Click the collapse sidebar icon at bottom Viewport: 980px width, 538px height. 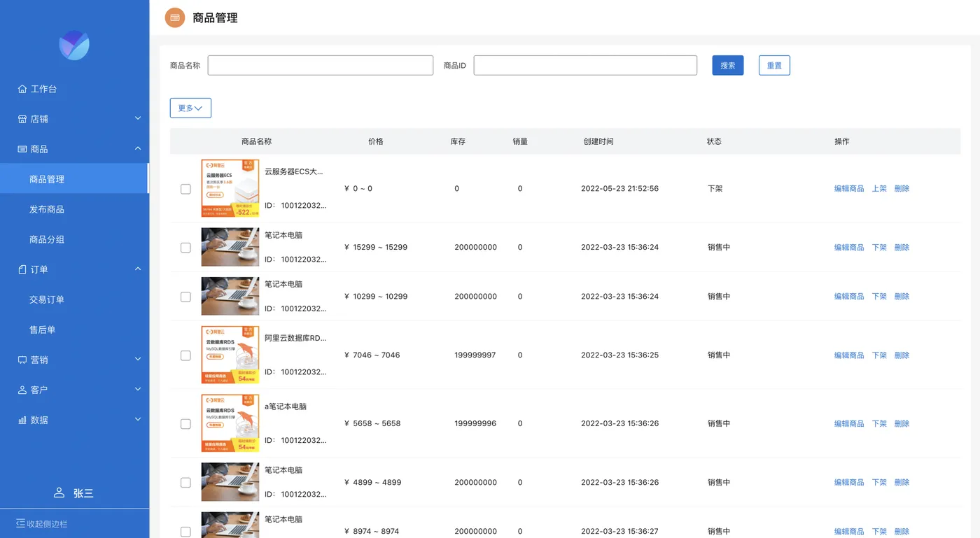point(20,524)
